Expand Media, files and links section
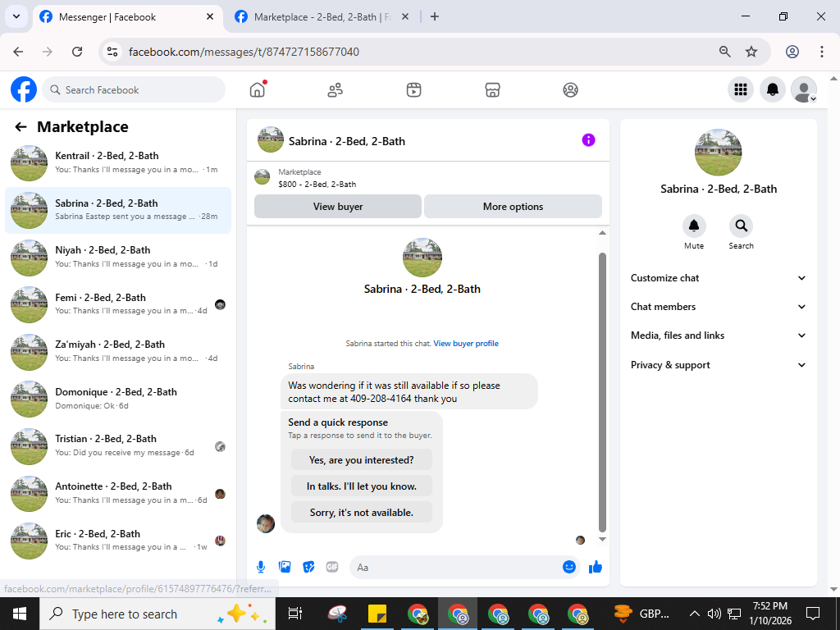 point(718,336)
